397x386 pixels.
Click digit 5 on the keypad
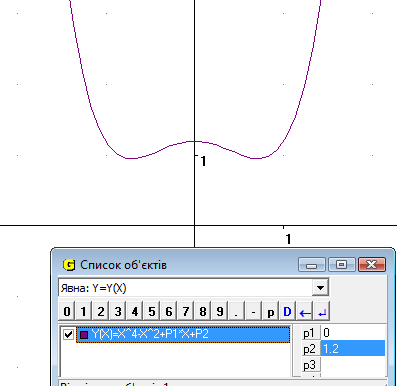click(x=152, y=312)
